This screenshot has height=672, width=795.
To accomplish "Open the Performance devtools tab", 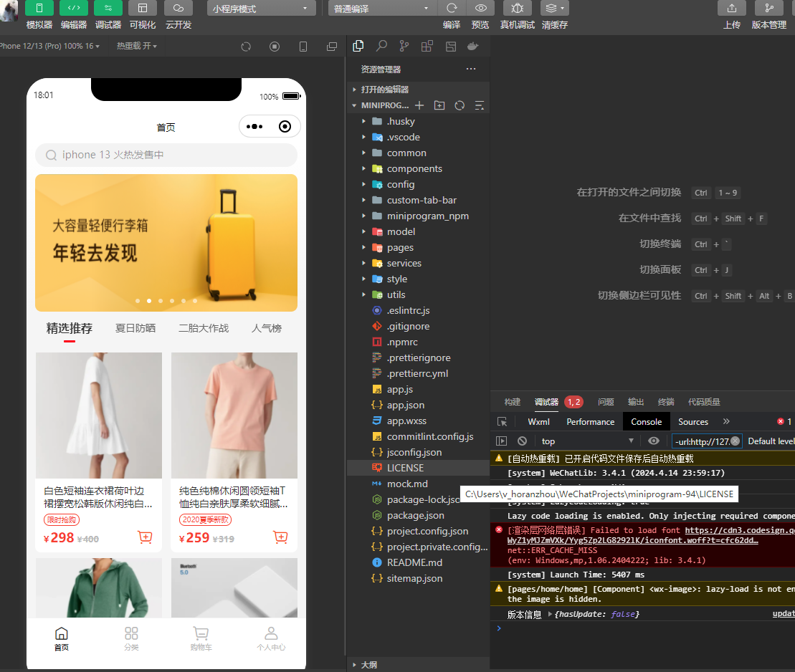I will pyautogui.click(x=590, y=422).
